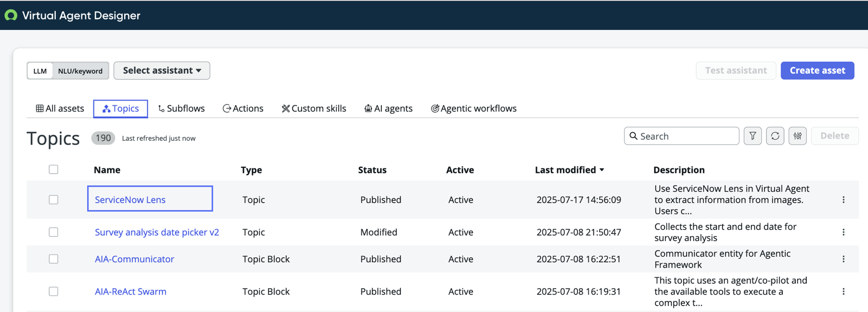The image size is (868, 312).
Task: Click the 2025-07-08 16:22:51 timestamp
Action: click(579, 259)
